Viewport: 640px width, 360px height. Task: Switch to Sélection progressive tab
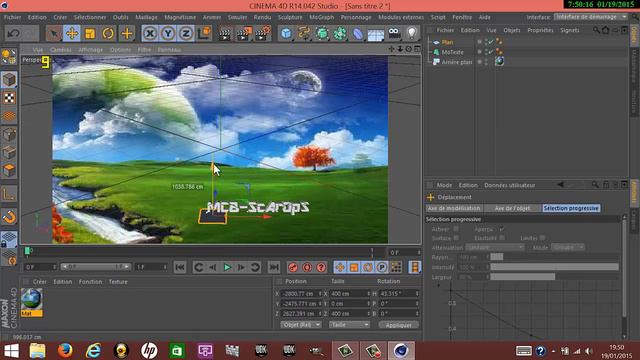point(571,208)
